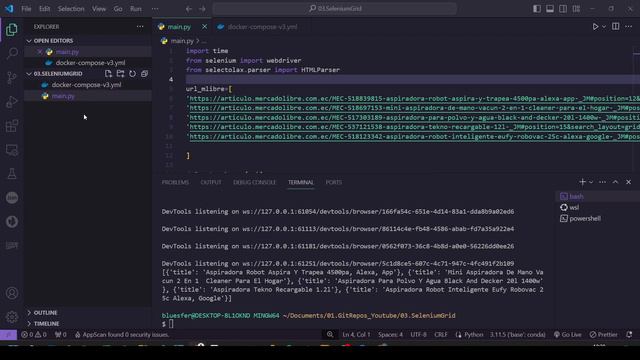Open editor more actions ellipsis
640x360 pixels.
tap(629, 27)
